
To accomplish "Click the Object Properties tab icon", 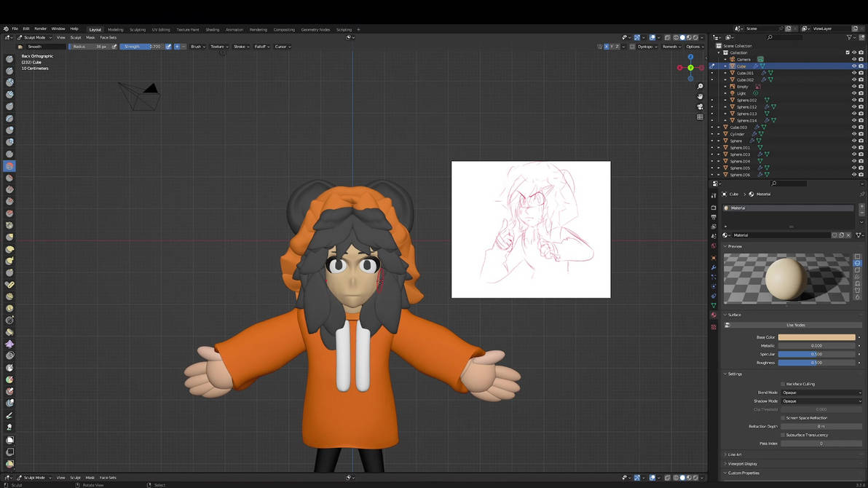I will 714,257.
